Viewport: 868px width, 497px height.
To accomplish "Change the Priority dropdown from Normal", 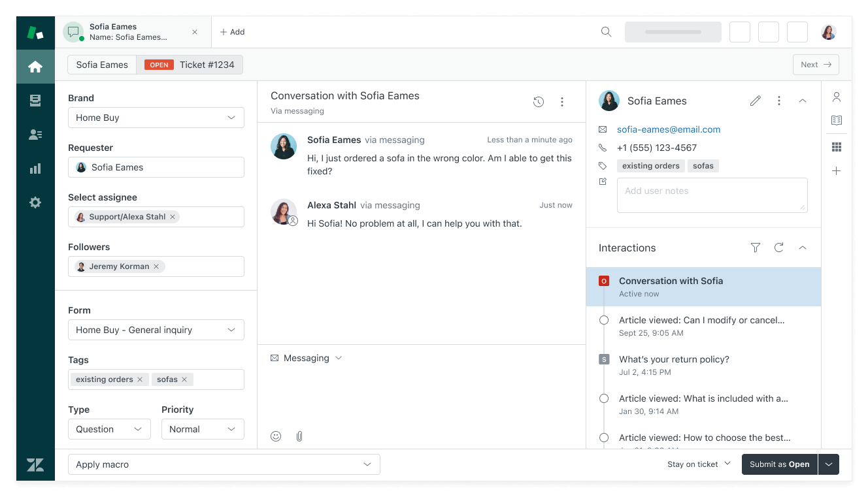I will 203,429.
